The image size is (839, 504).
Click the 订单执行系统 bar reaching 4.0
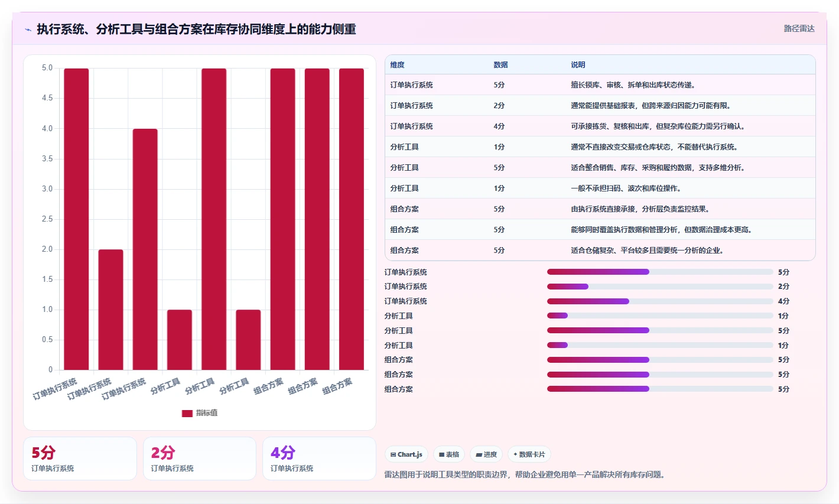coord(145,249)
